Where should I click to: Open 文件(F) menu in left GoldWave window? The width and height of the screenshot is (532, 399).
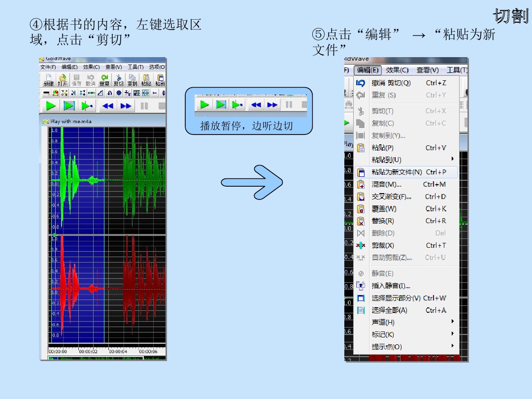(48, 67)
